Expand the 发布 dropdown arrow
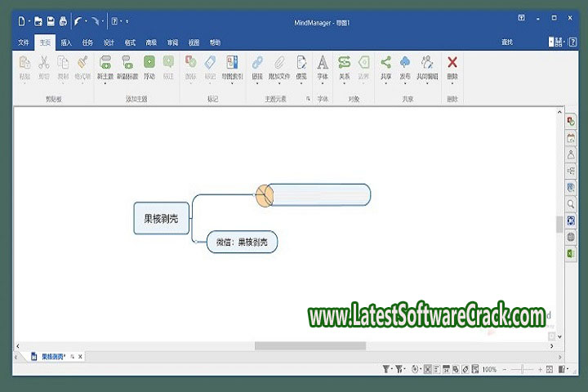 (405, 83)
